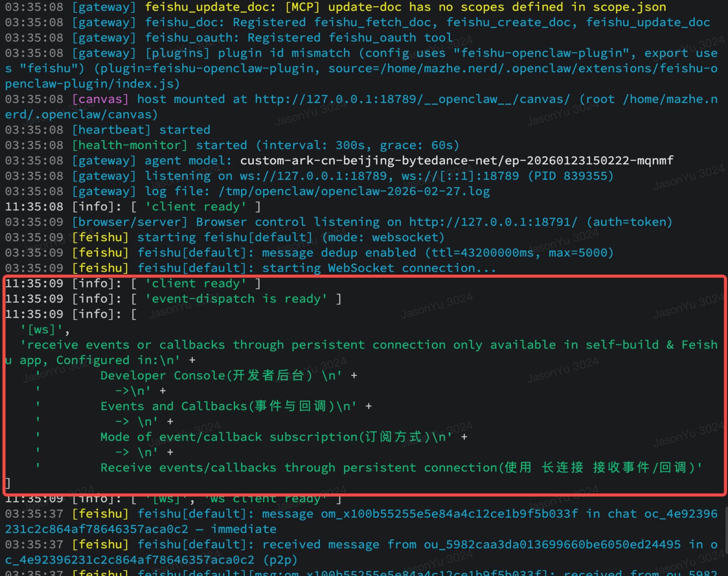The height and width of the screenshot is (576, 728).
Task: Click the browser control URL on port 18791
Action: (x=493, y=222)
